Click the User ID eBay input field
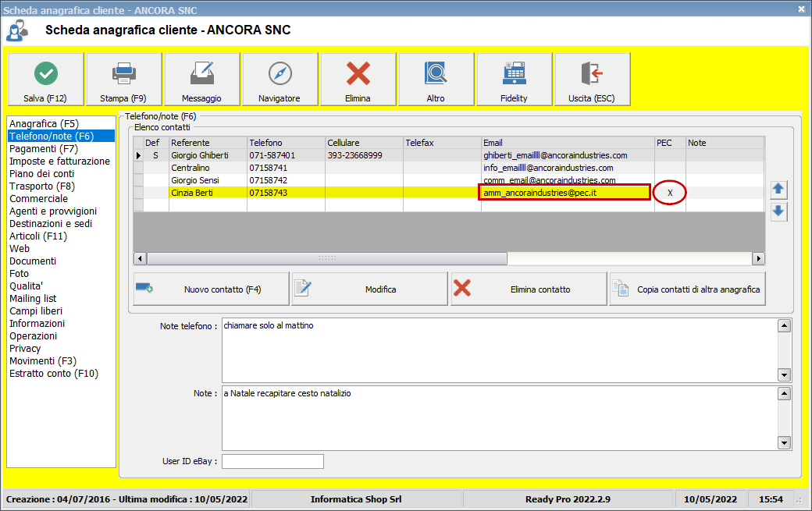Screen dimensions: 812x511 [x=272, y=462]
